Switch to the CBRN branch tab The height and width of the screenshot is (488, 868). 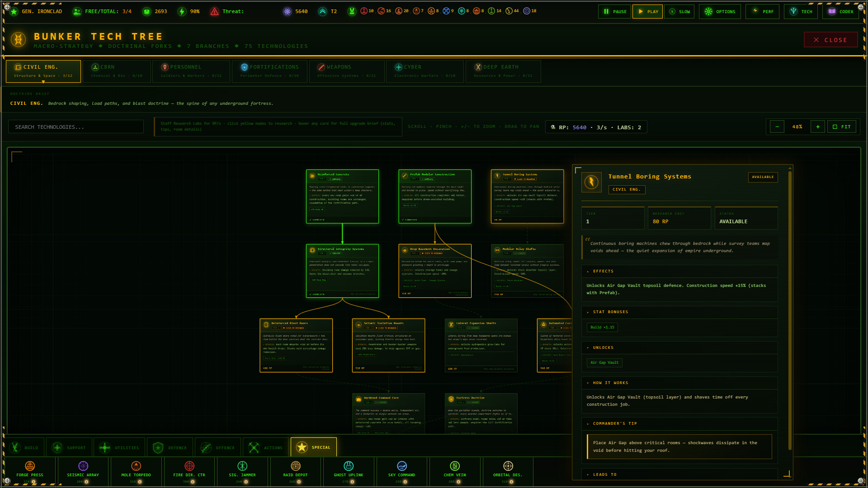pyautogui.click(x=117, y=71)
